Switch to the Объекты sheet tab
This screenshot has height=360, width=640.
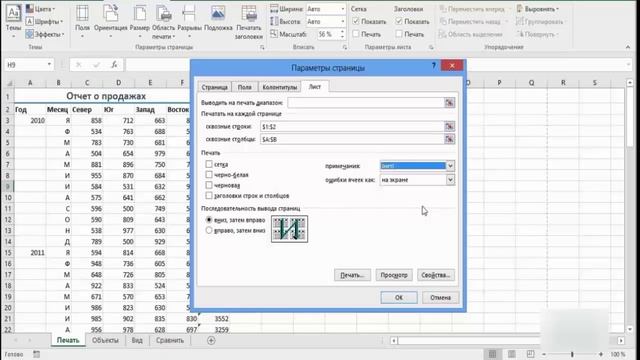[105, 340]
